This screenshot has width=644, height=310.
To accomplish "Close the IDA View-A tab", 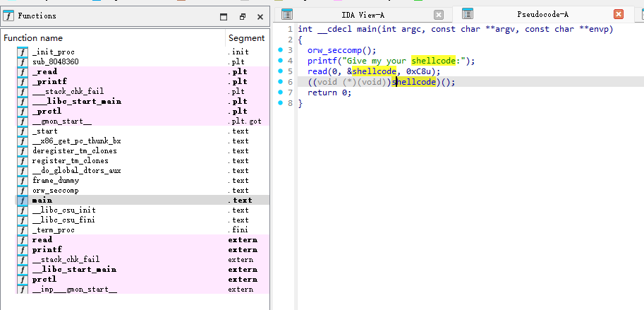I will coord(439,15).
